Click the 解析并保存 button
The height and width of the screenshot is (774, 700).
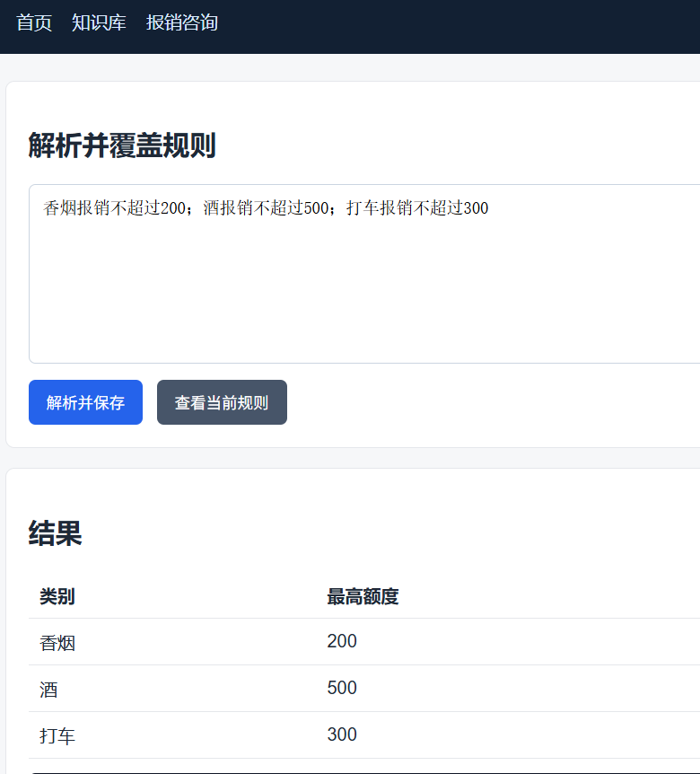85,402
